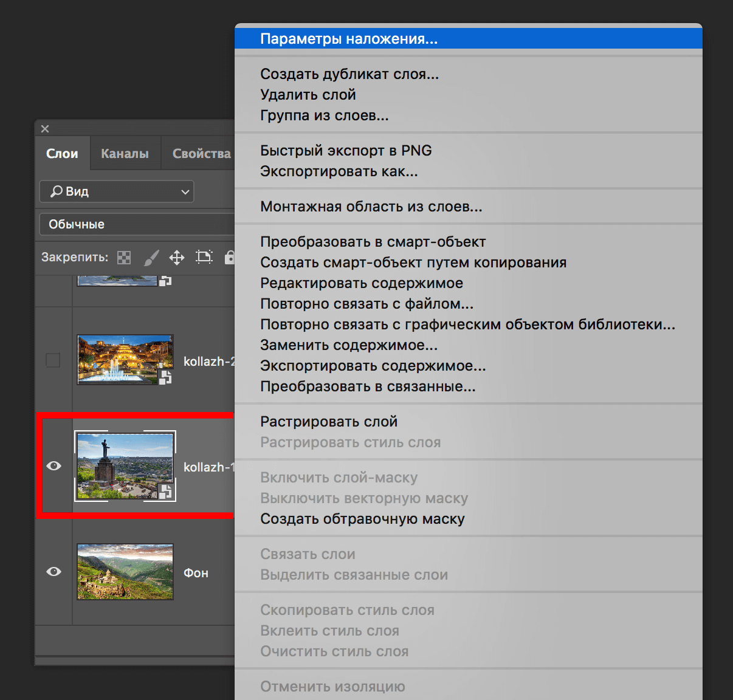Viewport: 733px width, 700px height.
Task: Click smart object badge on kollazh-2 thumbnail
Action: click(165, 377)
